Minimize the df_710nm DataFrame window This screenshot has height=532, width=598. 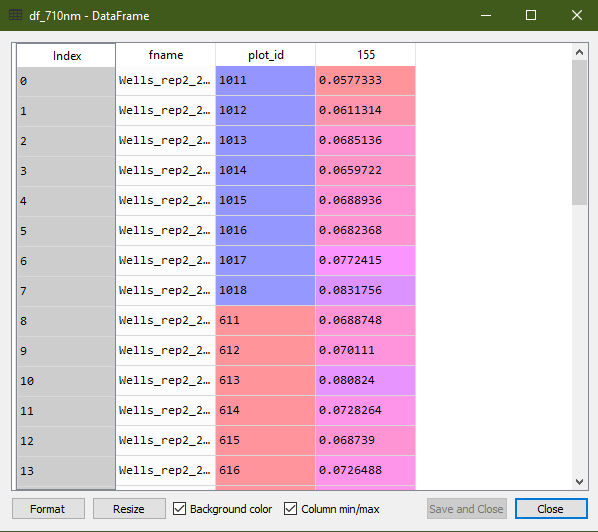click(486, 15)
